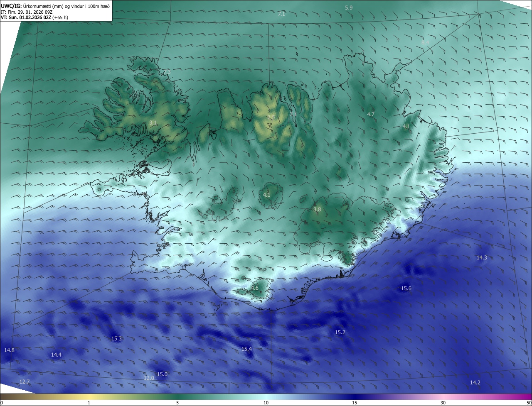Click the 12.0 value label over the sea
Viewport: 532px width, 406px height.
(x=149, y=378)
